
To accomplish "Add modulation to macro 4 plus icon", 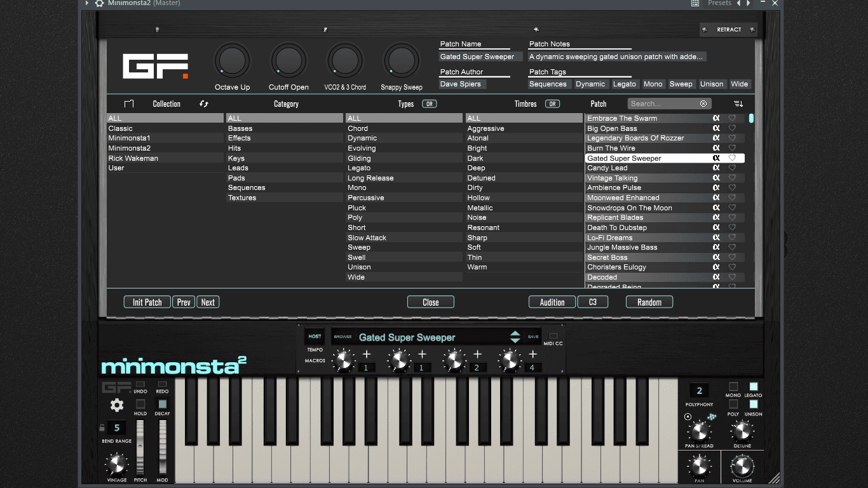I will pos(533,355).
